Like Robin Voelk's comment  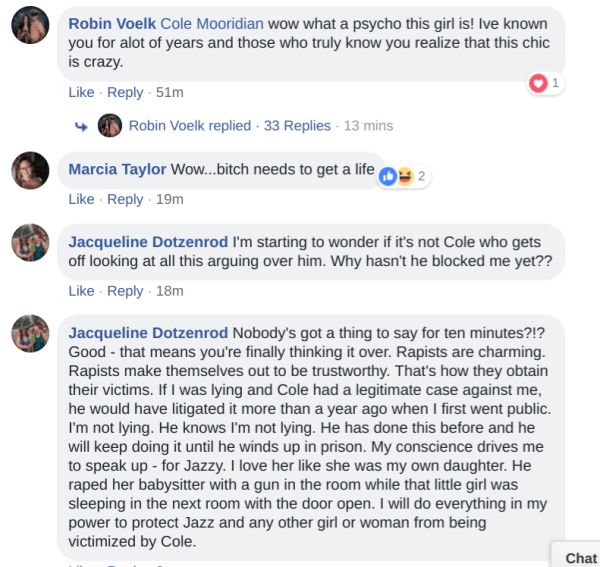(x=81, y=92)
